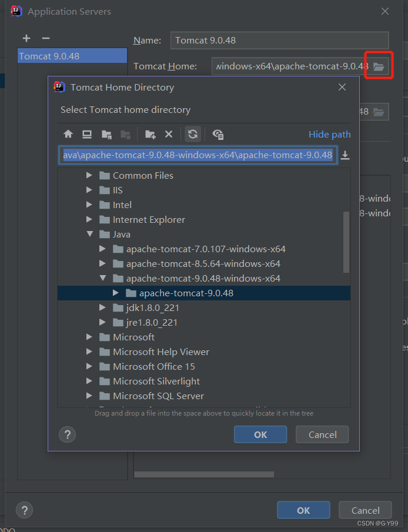Select apache-tomcat-7.0.107-windows-x64 folder
Screen dimensions: 408x532
pos(204,249)
